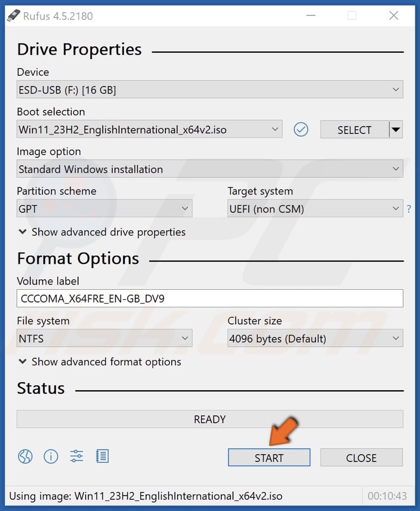Click the ISO verification checkmark icon
Image resolution: width=420 pixels, height=511 pixels.
[x=301, y=129]
